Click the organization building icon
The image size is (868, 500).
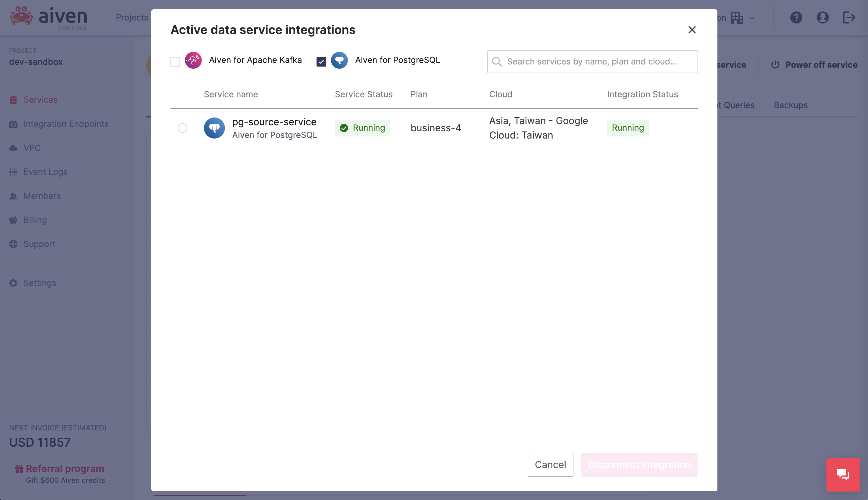[x=737, y=18]
